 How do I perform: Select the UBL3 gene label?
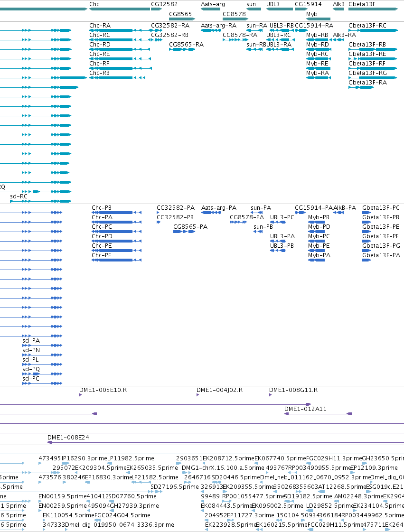tap(272, 4)
